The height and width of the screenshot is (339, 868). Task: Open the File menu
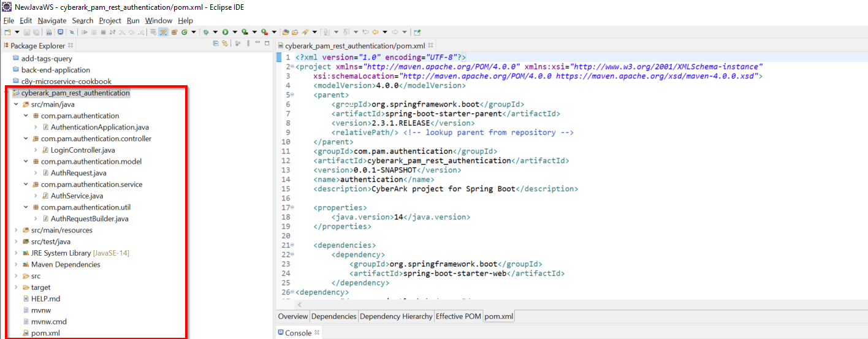(9, 20)
